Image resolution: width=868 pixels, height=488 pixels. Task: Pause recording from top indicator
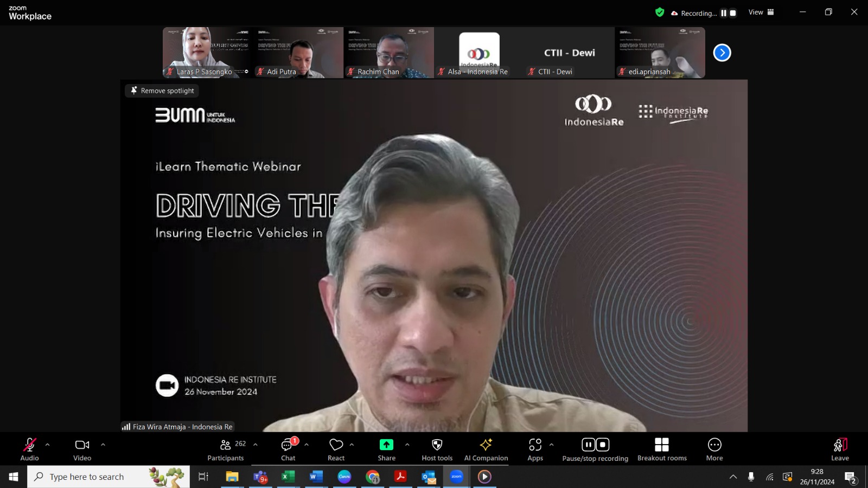click(724, 13)
